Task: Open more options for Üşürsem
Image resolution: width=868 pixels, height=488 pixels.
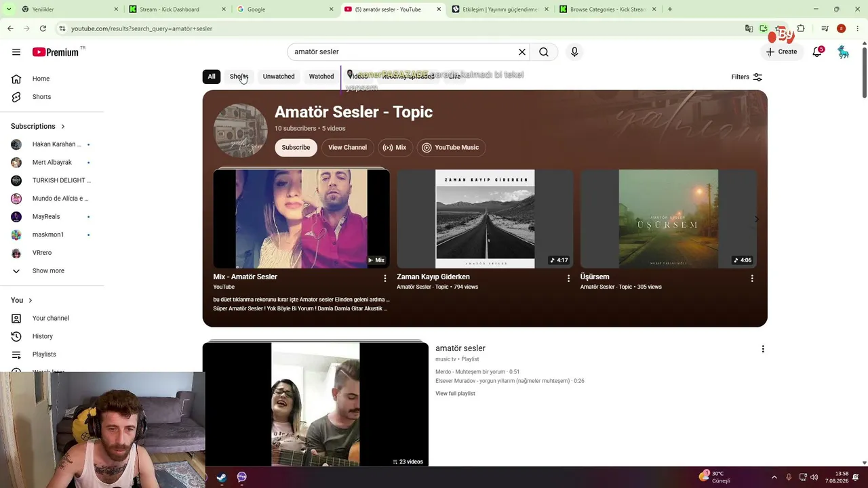Action: point(752,279)
